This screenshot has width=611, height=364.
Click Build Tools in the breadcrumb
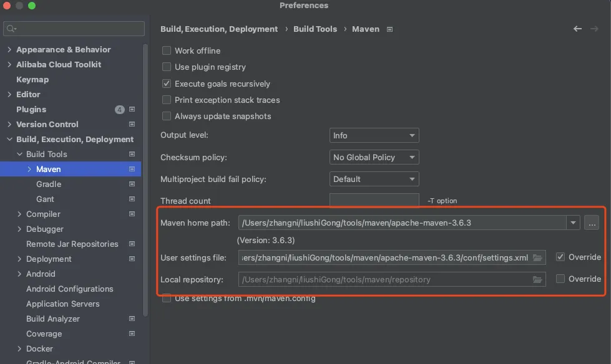315,29
